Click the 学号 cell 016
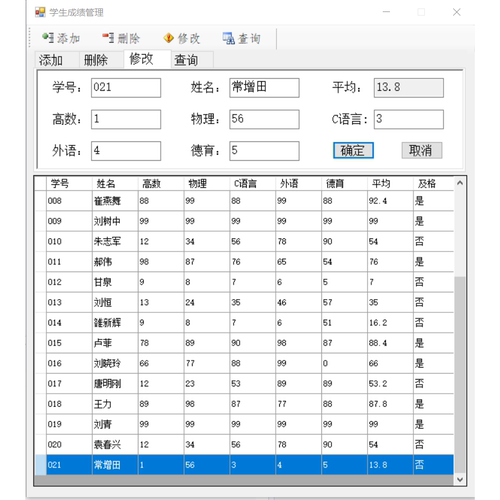Screen dimensions: 500x500 69,363
